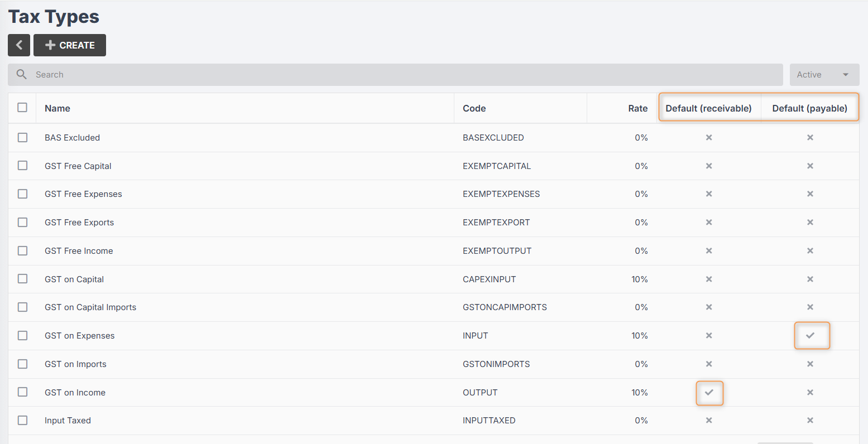Click the payable X for GST on Income
Screen dimensions: 868x444
click(810, 392)
